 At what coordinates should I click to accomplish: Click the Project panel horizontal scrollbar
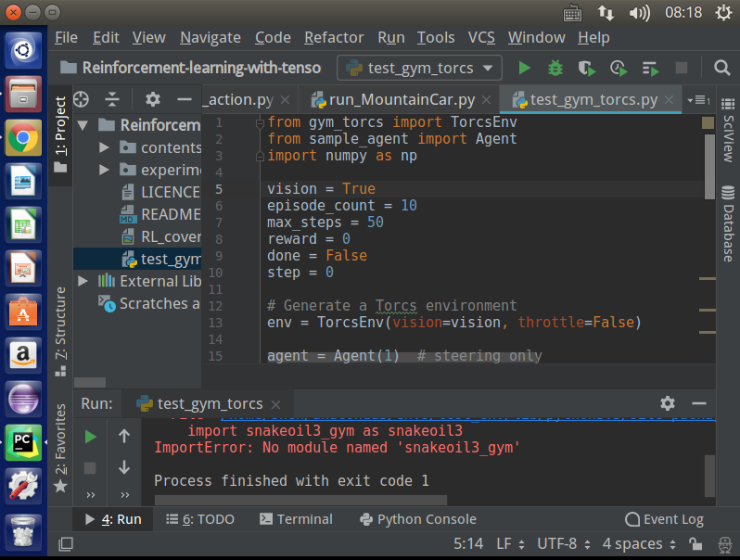click(x=90, y=382)
